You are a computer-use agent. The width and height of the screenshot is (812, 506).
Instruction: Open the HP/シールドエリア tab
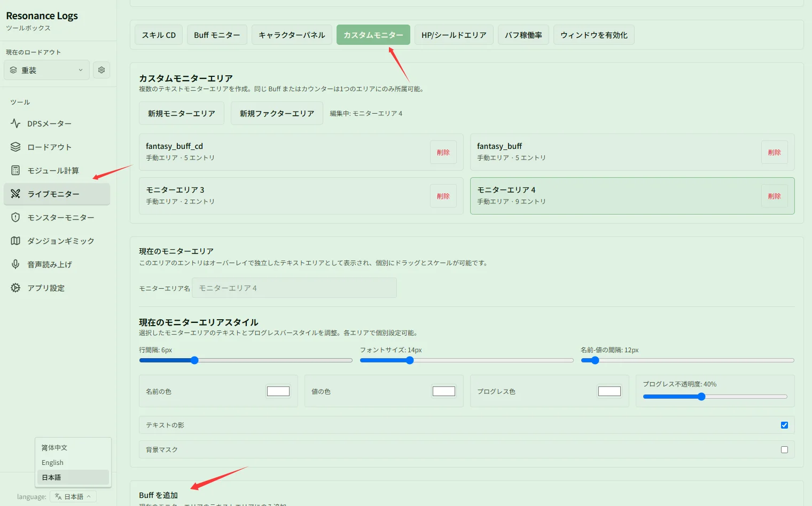click(454, 35)
